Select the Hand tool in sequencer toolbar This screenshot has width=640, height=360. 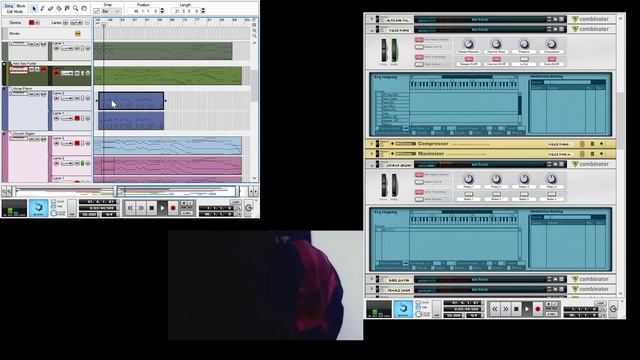click(x=84, y=8)
